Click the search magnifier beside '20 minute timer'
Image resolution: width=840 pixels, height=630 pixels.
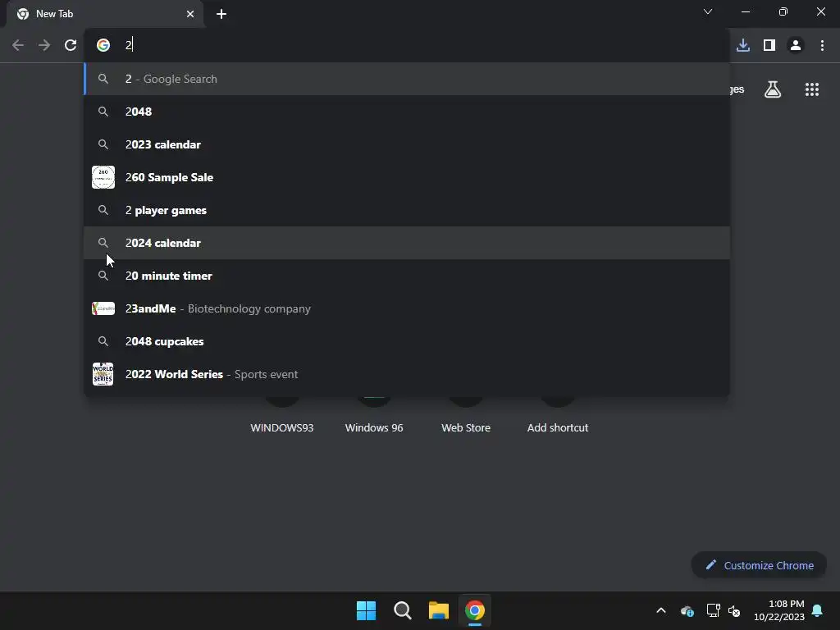coord(103,276)
